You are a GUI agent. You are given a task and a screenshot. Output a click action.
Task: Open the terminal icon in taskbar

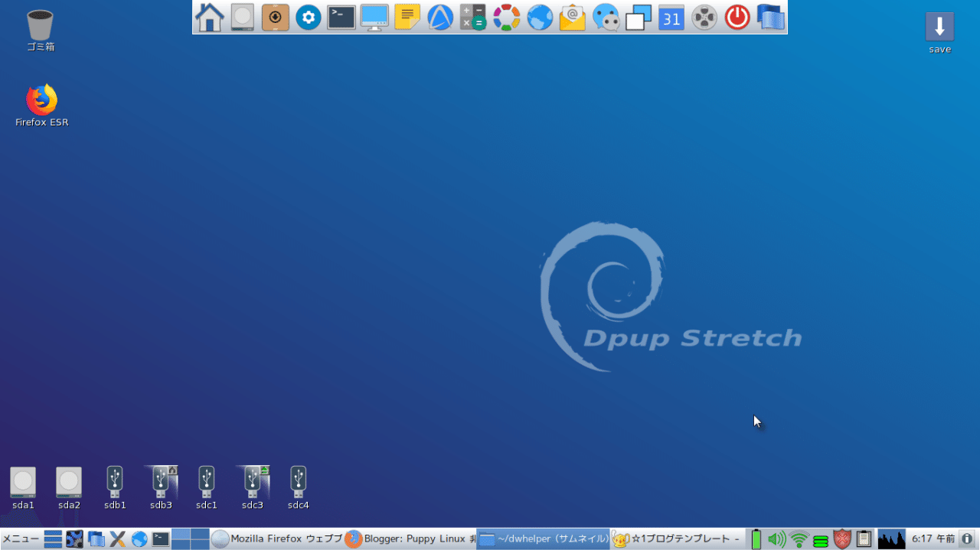click(161, 539)
